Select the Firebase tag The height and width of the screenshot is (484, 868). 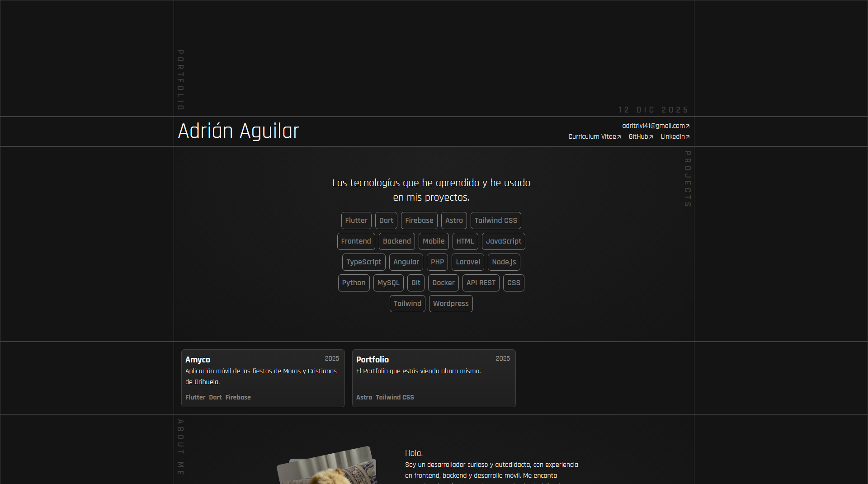tap(419, 221)
